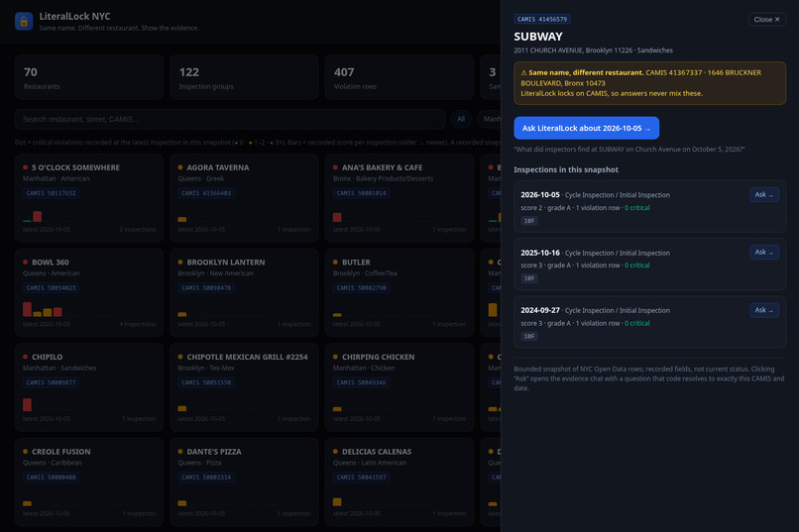799x532 pixels.
Task: Open the CHIRPING CHICKEN card
Action: (399, 387)
